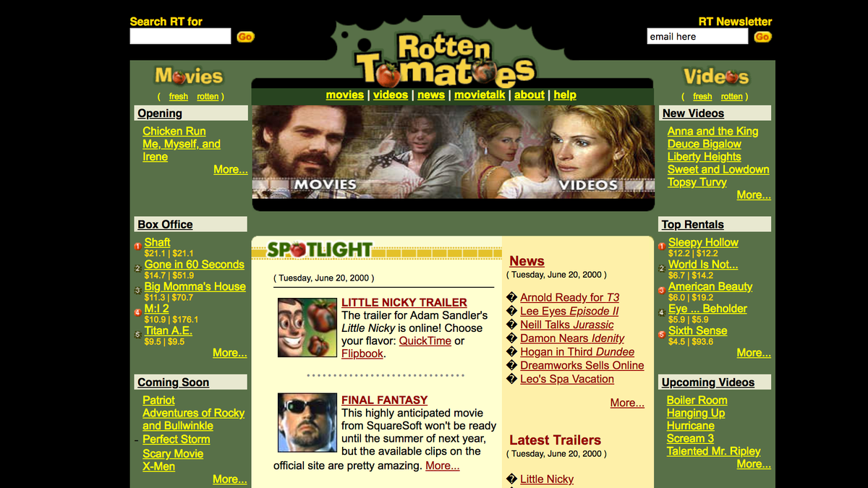Click the Go button next to newsletter email field

coord(762,37)
